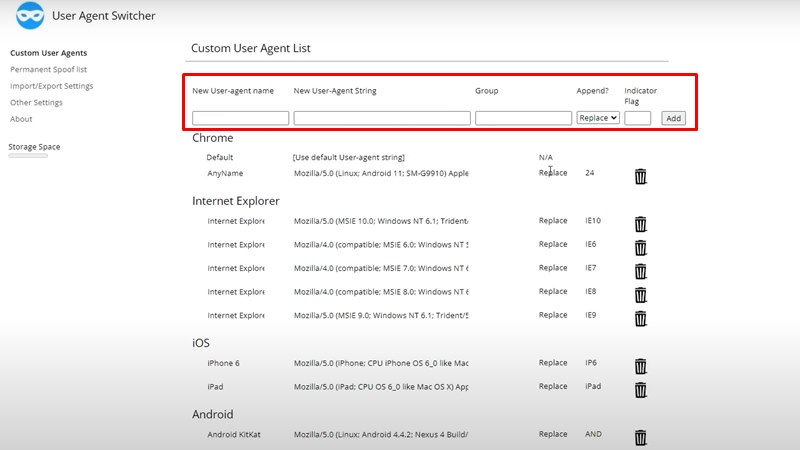Click the iPhone OS 6_0 agent string

tap(381, 363)
